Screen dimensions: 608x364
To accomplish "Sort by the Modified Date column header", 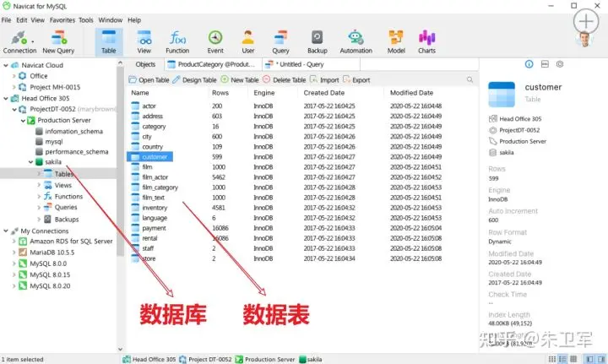I will click(411, 93).
